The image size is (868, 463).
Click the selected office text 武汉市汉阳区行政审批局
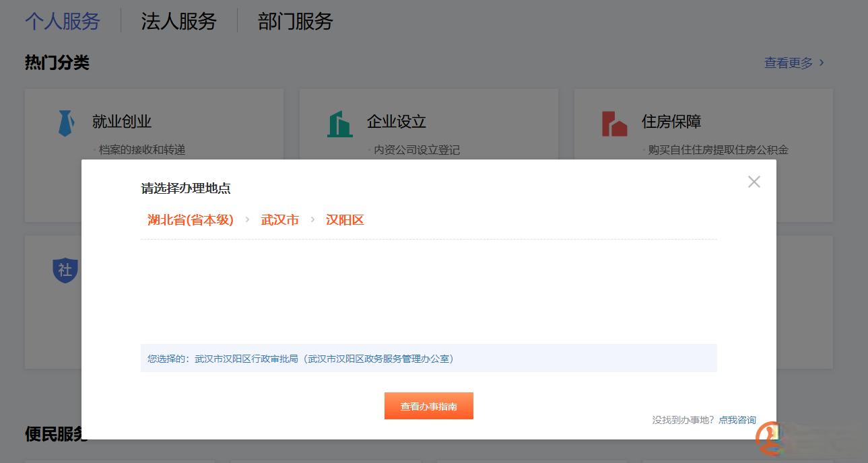[246, 359]
